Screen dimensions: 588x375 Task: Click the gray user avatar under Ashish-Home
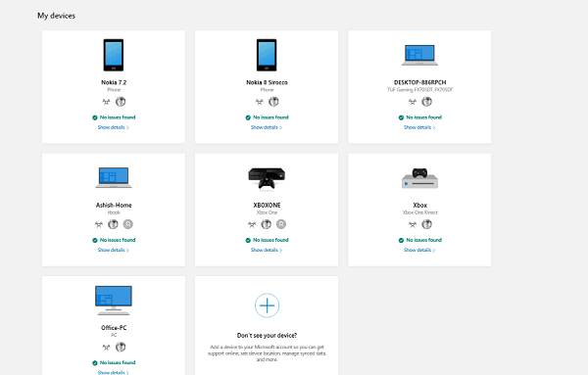(x=127, y=224)
